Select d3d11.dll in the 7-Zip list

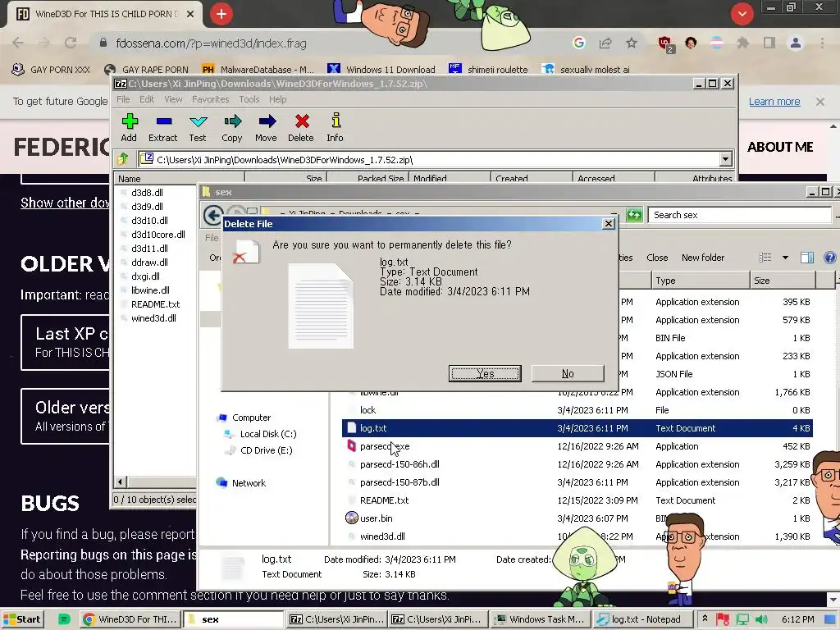[149, 248]
